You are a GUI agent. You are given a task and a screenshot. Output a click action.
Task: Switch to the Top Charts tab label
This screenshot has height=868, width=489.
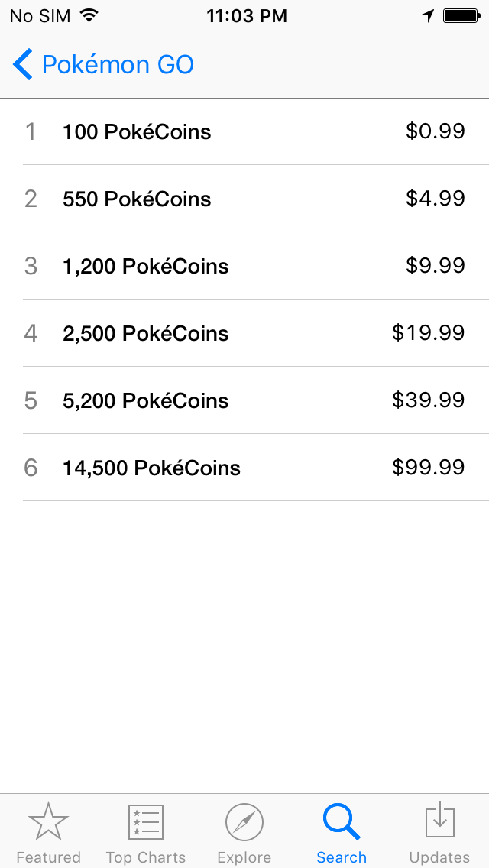pyautogui.click(x=146, y=857)
